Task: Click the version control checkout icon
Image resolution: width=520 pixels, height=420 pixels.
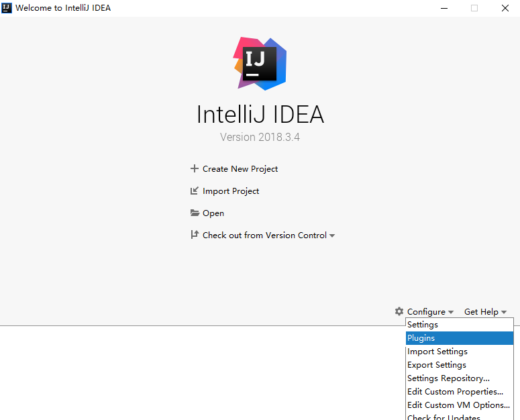Action: pyautogui.click(x=195, y=235)
